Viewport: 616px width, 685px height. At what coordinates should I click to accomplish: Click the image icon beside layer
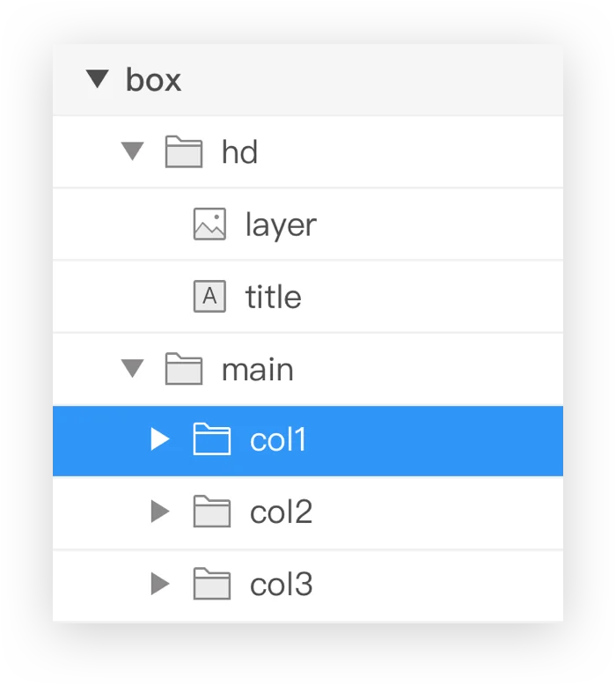point(209,225)
